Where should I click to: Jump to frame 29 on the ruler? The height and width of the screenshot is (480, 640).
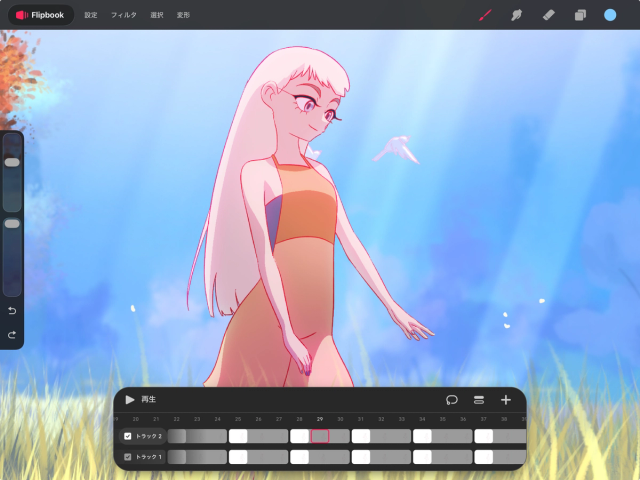[320, 419]
